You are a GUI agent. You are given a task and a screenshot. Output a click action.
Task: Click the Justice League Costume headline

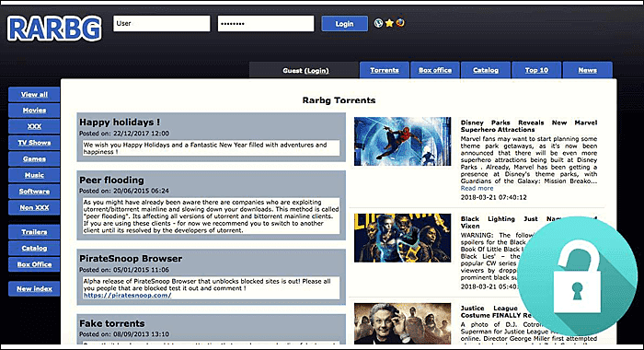496,311
